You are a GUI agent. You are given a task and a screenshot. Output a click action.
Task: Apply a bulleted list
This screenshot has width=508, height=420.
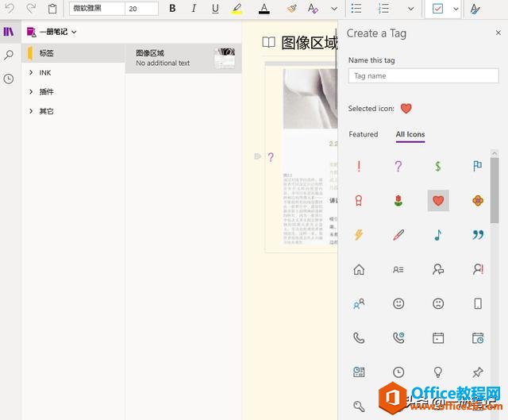point(356,9)
